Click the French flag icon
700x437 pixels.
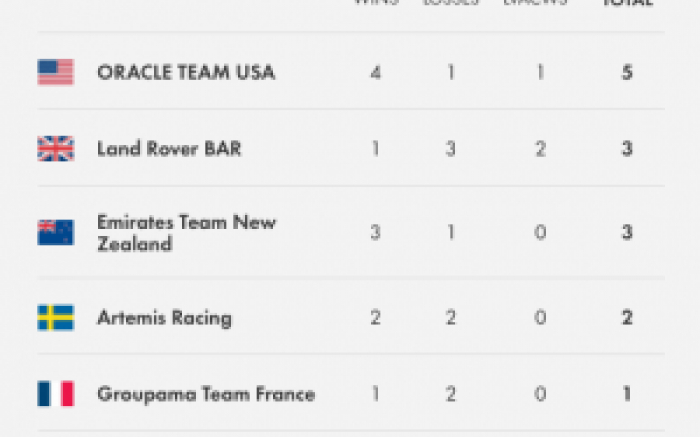click(56, 394)
